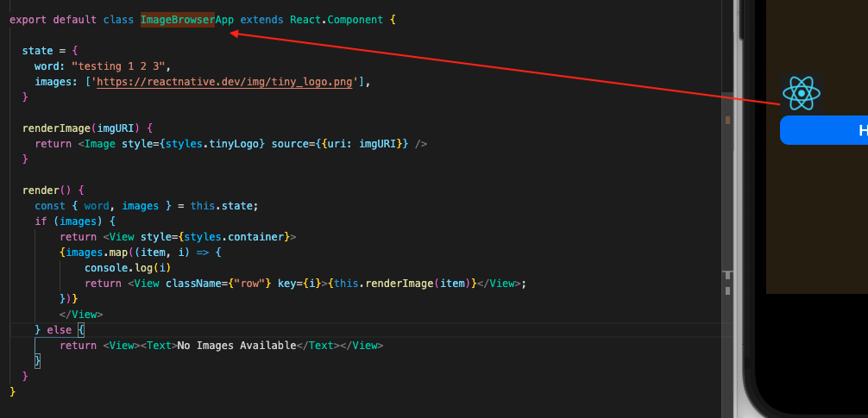This screenshot has height=418, width=868.
Task: Click the "No Images Available" text
Action: tap(237, 346)
